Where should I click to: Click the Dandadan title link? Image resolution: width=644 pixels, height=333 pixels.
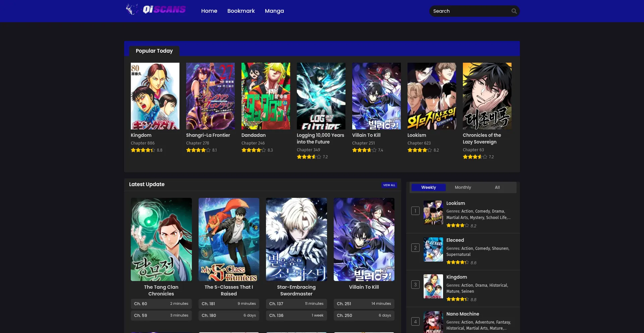point(254,135)
